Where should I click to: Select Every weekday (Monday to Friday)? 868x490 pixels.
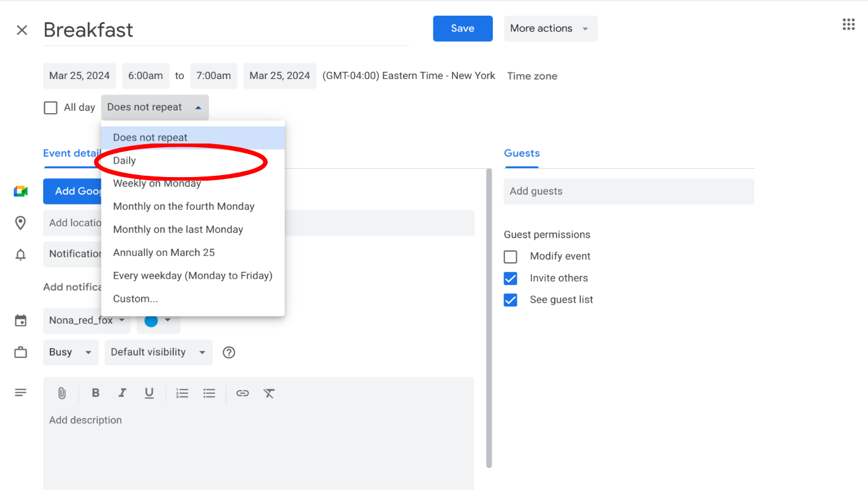pyautogui.click(x=193, y=276)
